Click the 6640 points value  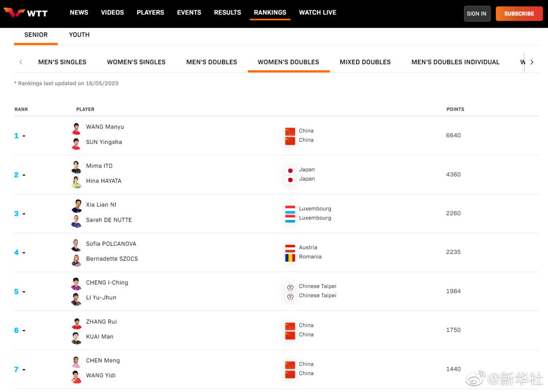[453, 135]
